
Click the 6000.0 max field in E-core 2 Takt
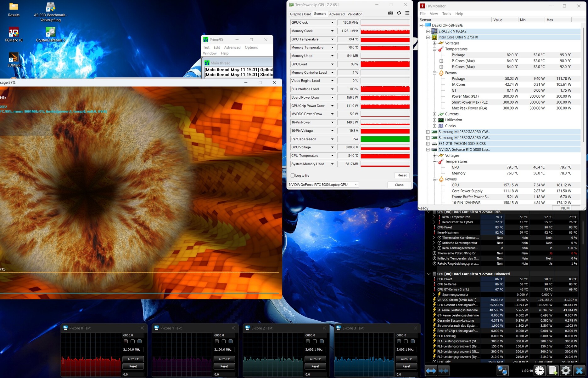click(315, 335)
